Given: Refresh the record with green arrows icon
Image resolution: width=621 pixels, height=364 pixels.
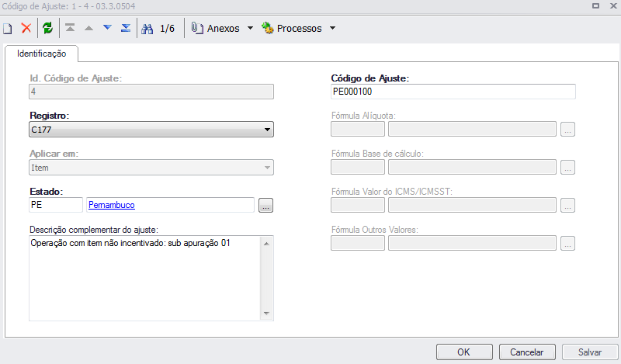Looking at the screenshot, I should pos(48,29).
